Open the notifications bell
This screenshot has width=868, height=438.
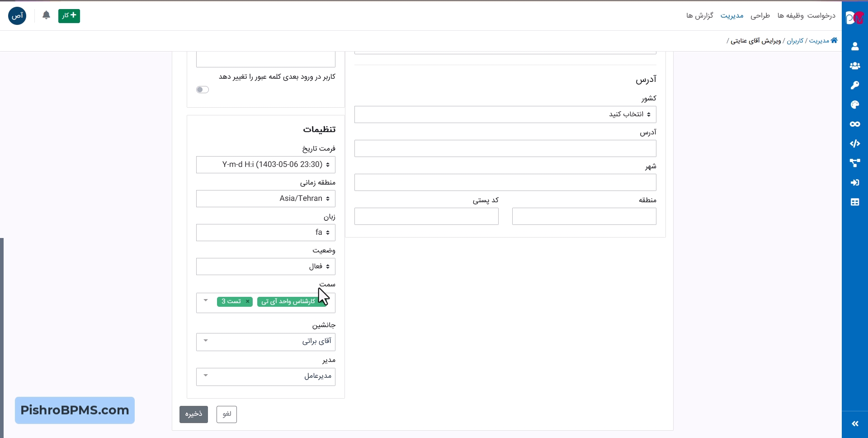coord(46,15)
